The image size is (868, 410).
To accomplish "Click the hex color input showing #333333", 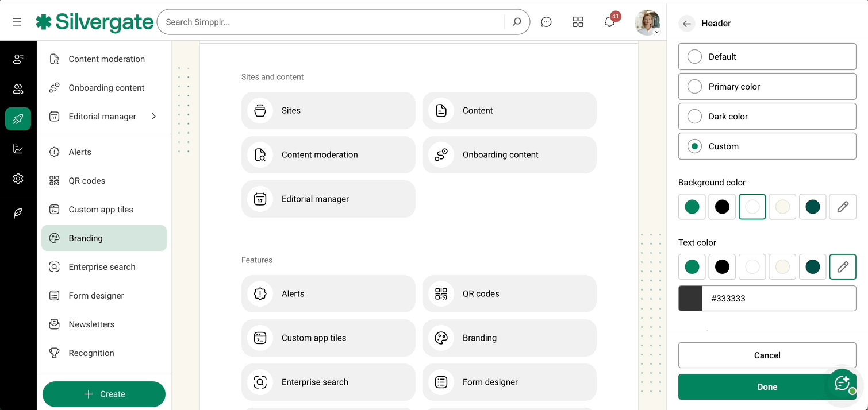I will pyautogui.click(x=779, y=298).
